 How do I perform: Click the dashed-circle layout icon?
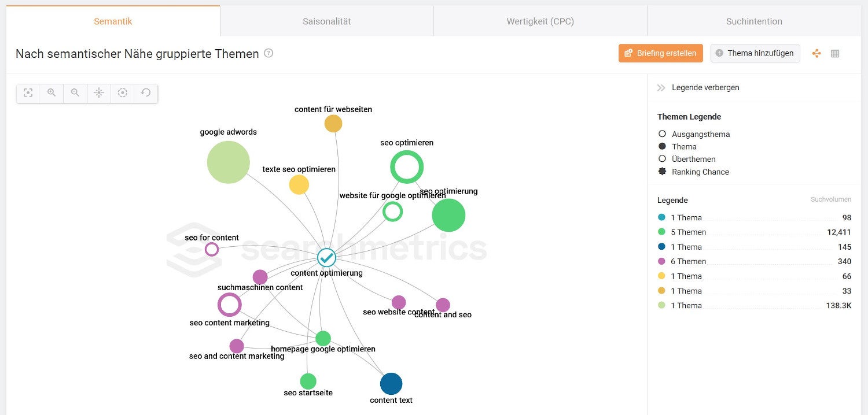123,92
